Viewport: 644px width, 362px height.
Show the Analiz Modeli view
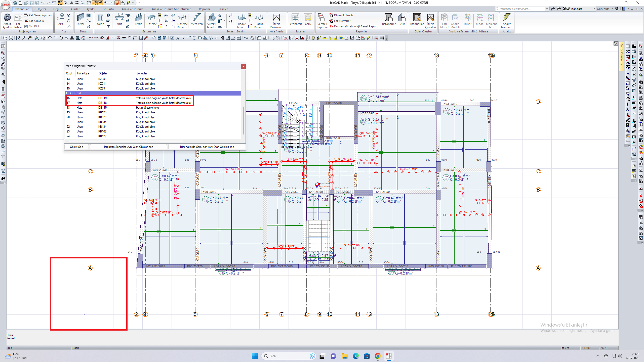(x=455, y=21)
